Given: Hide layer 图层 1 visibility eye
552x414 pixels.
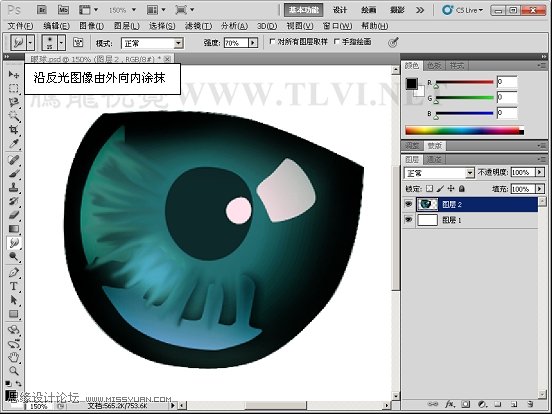Looking at the screenshot, I should (x=408, y=220).
